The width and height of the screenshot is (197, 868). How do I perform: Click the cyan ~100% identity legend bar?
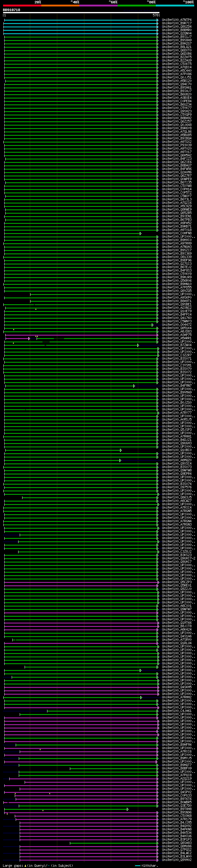click(175, 6)
